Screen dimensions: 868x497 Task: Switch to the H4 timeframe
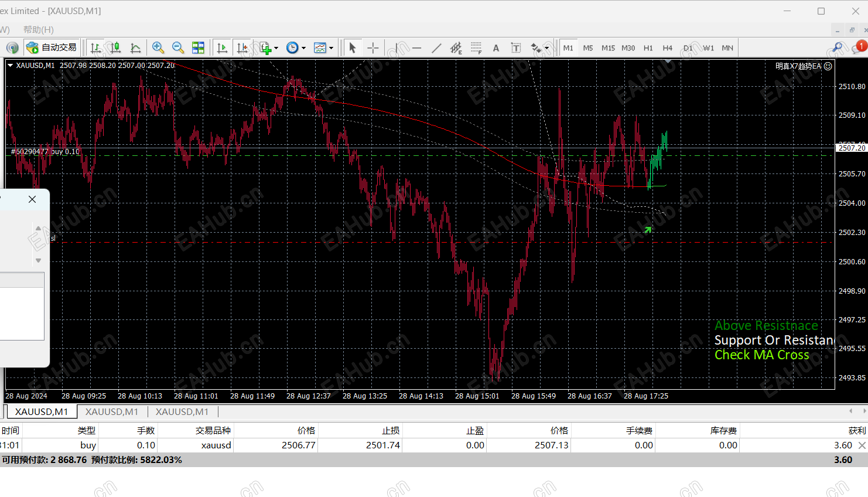click(x=668, y=48)
